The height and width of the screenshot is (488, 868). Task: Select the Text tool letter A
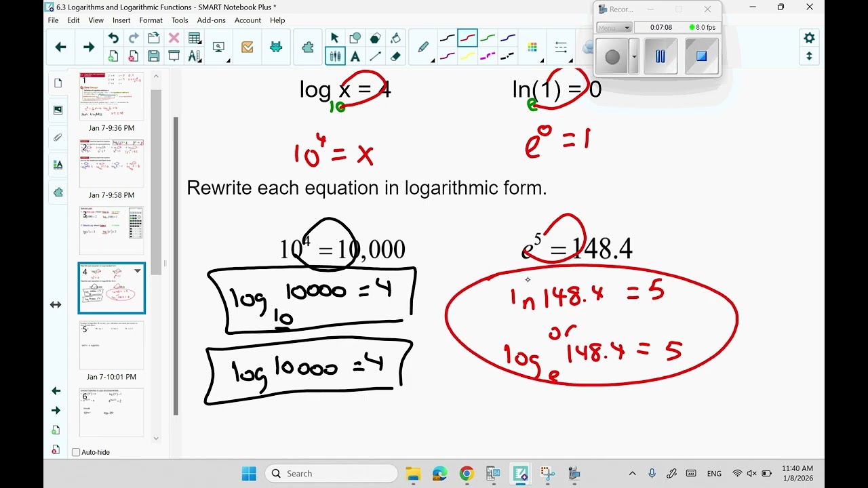[x=355, y=57]
